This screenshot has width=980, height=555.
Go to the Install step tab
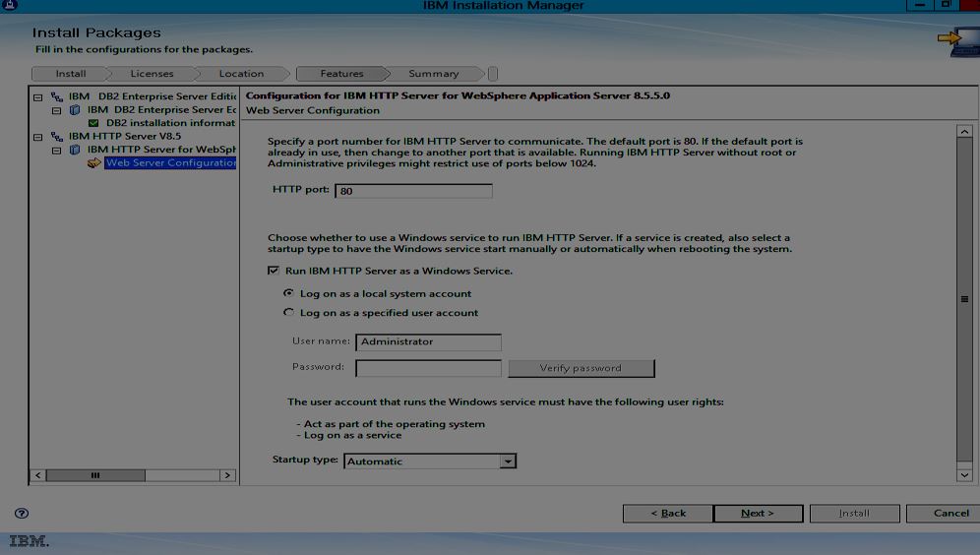pyautogui.click(x=71, y=74)
